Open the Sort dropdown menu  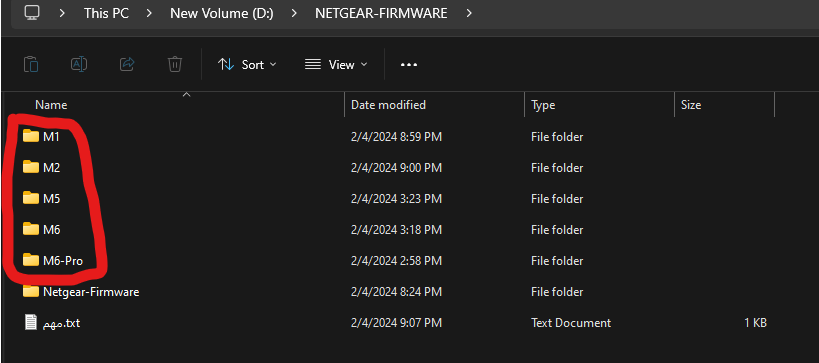[x=247, y=65]
